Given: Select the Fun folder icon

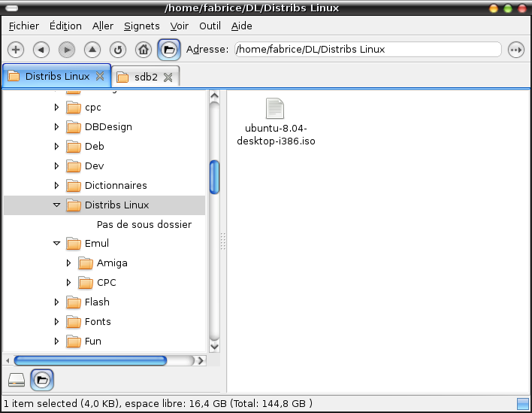Looking at the screenshot, I should click(x=74, y=341).
